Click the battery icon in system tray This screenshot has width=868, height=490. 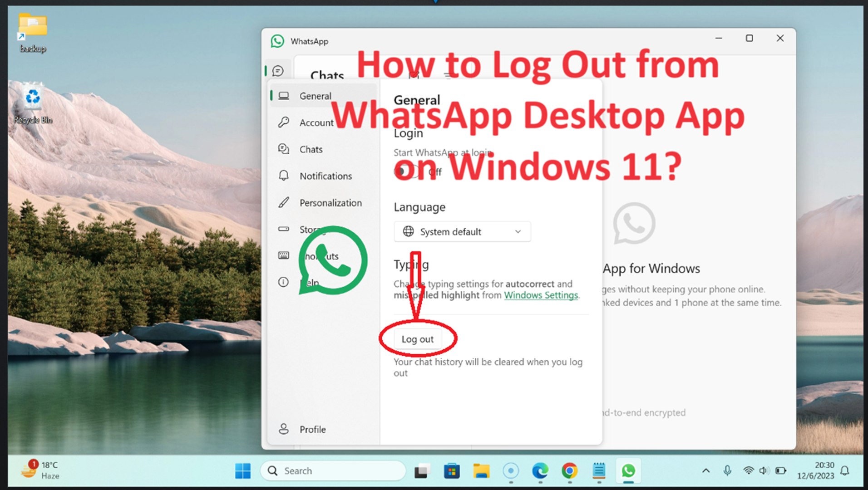coord(781,470)
